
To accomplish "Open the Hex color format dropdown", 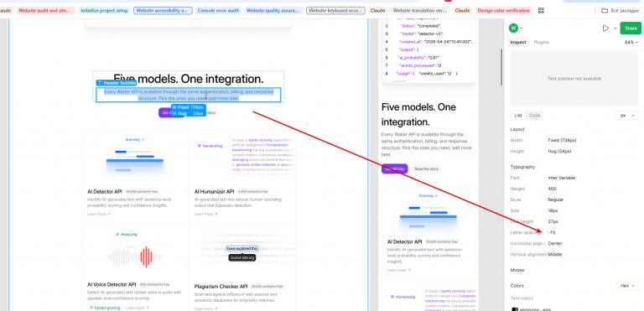I will 627,286.
